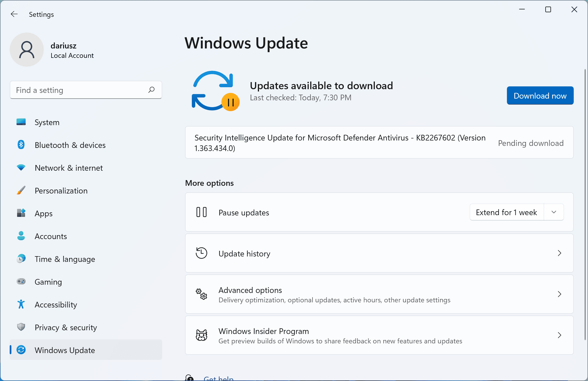
Task: Click the Privacy & security shield icon
Action: (x=21, y=327)
